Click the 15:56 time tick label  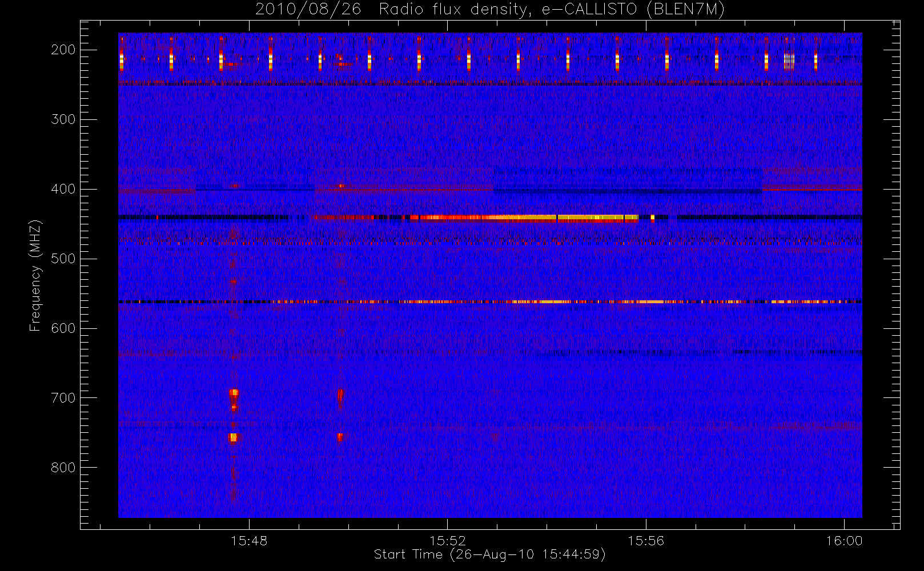[x=646, y=541]
